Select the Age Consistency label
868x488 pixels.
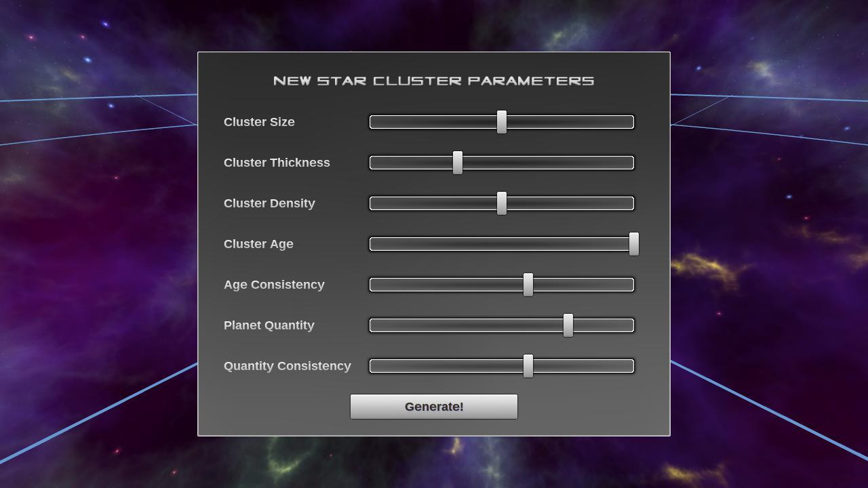tap(274, 285)
